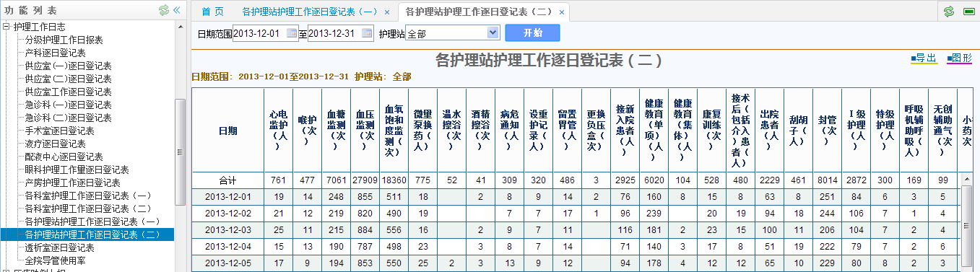The image size is (980, 272).
Task: Open 产科逐日登记表 in the tree
Action: pos(55,53)
